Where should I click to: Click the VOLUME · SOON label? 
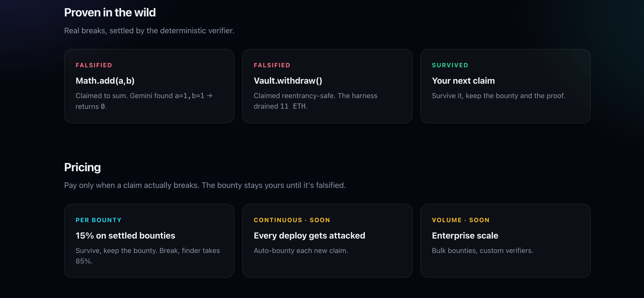461,220
